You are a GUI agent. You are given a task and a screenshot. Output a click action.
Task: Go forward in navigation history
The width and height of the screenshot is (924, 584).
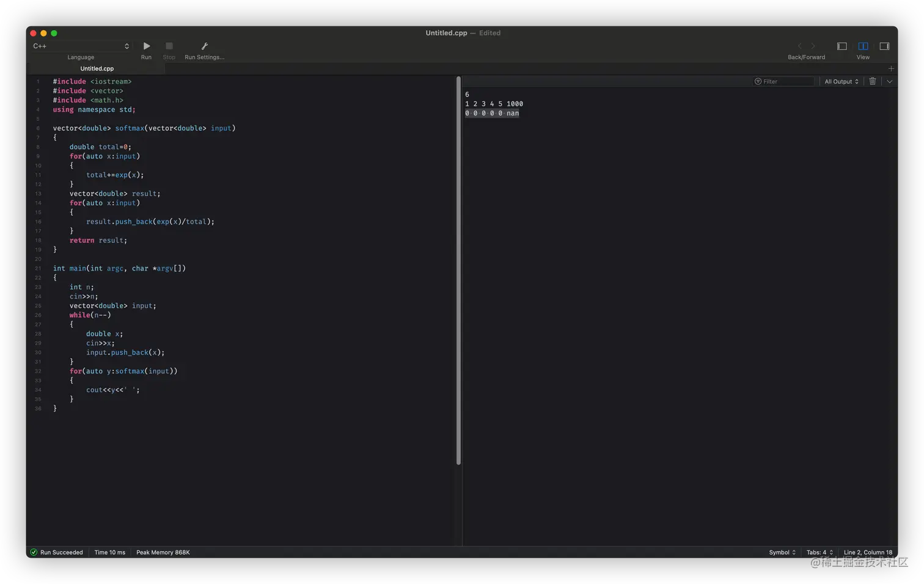tap(813, 46)
